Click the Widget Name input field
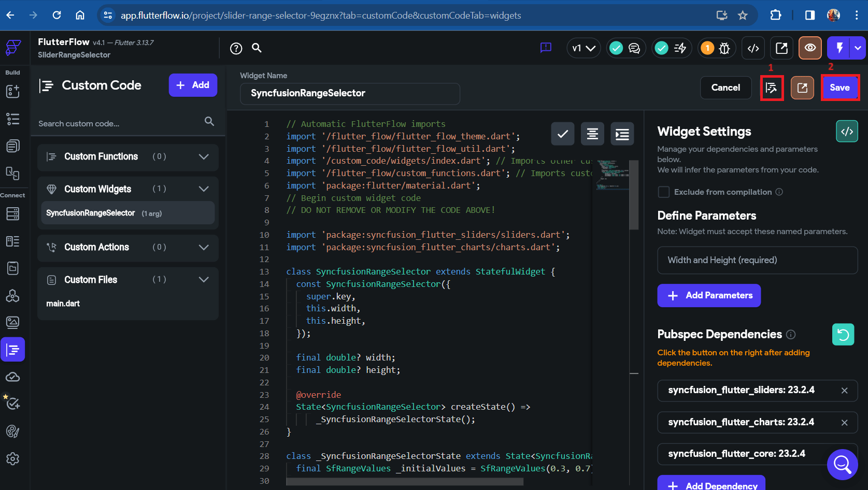This screenshot has height=490, width=868. (350, 94)
